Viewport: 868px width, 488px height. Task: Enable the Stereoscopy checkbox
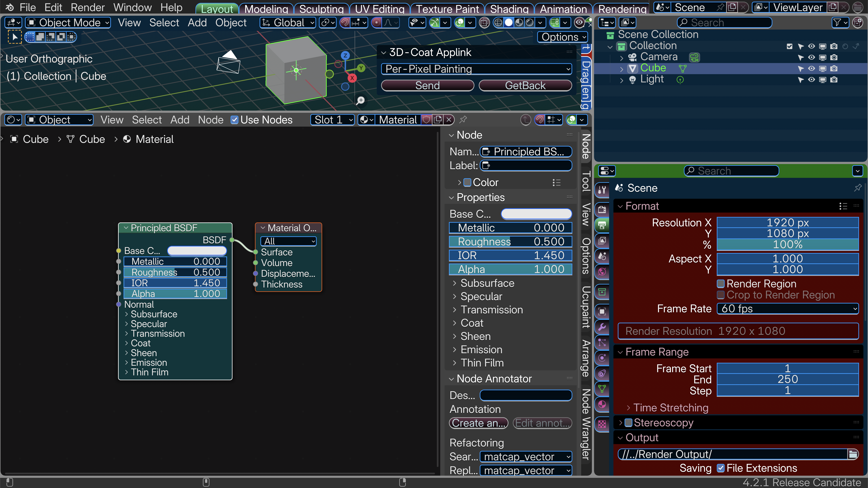(x=628, y=423)
